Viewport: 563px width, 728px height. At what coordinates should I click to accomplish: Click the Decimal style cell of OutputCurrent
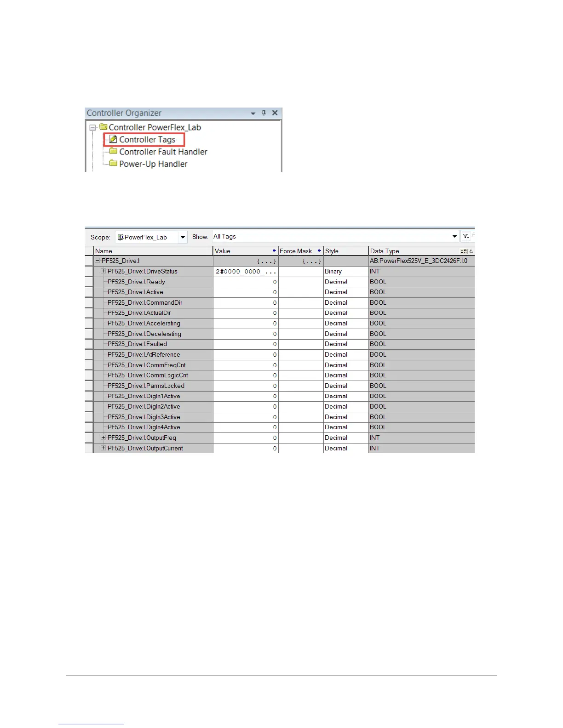click(346, 448)
